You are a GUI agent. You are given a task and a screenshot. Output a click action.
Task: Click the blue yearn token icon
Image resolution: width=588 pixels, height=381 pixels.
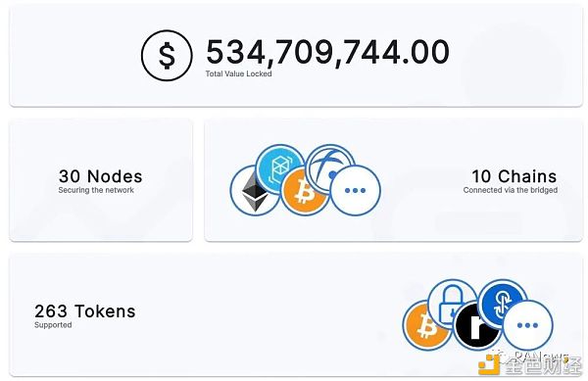tap(503, 302)
